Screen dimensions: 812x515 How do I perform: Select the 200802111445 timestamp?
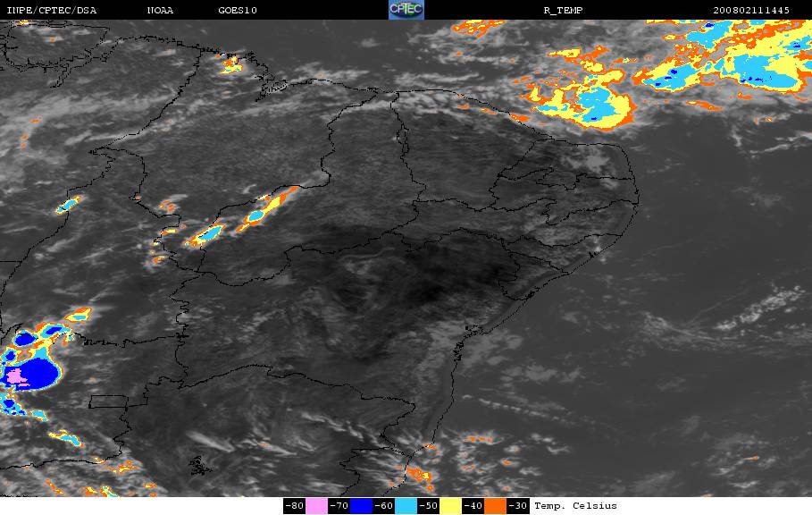[751, 11]
